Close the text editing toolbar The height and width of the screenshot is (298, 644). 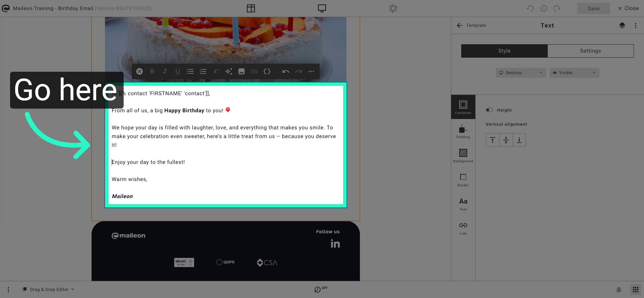pyautogui.click(x=140, y=71)
